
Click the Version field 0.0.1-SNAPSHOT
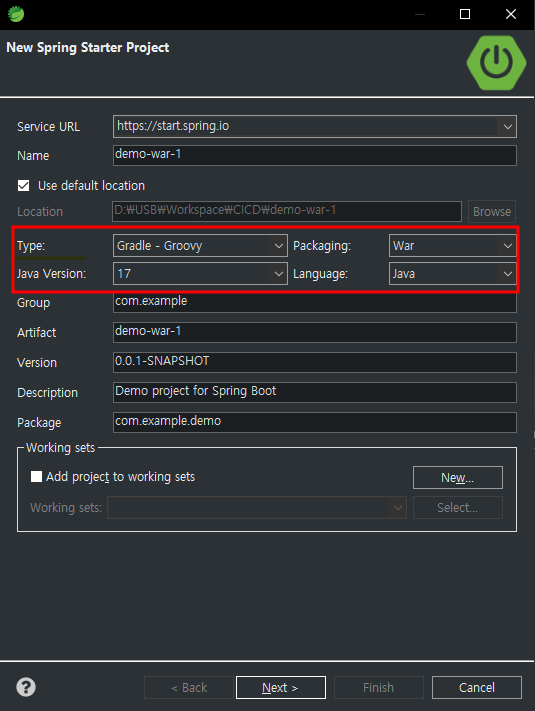pos(315,362)
